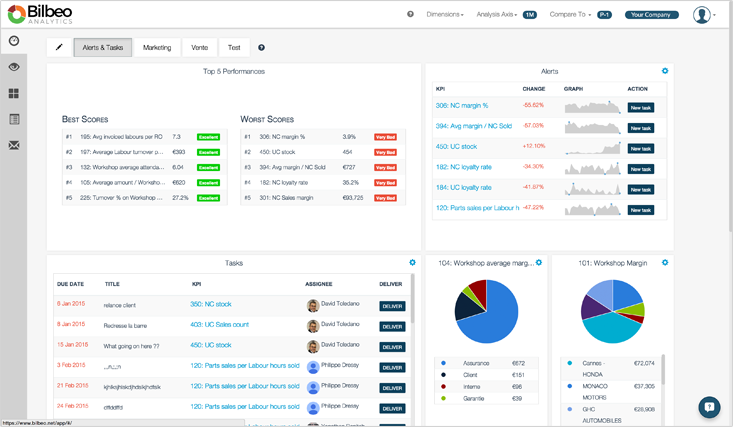Switch to the Marketing tab
This screenshot has width=733, height=427.
coord(157,47)
